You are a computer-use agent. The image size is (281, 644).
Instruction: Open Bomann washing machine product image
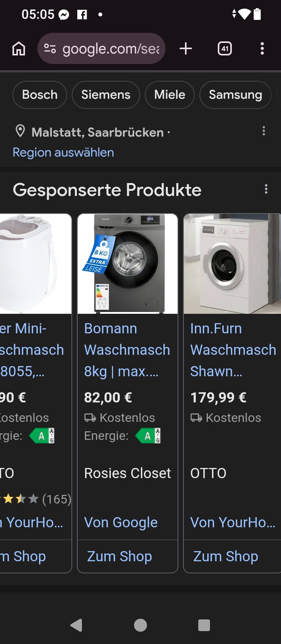coord(128,264)
